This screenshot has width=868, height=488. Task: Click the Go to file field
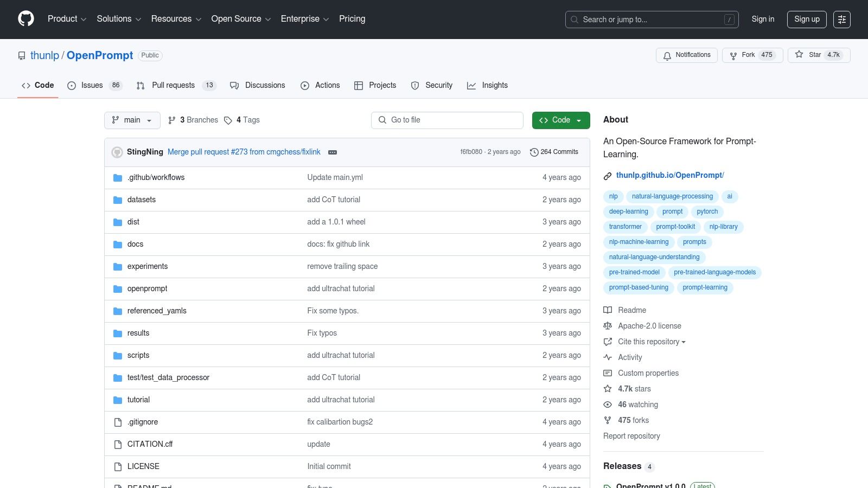click(446, 120)
